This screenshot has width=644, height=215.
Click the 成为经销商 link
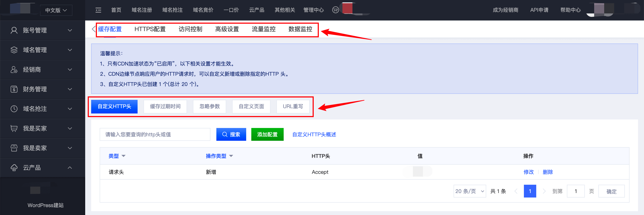[505, 10]
